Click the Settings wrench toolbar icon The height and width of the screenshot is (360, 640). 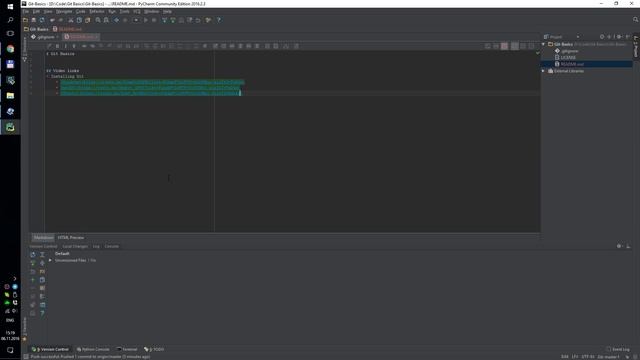pyautogui.click(x=209, y=20)
